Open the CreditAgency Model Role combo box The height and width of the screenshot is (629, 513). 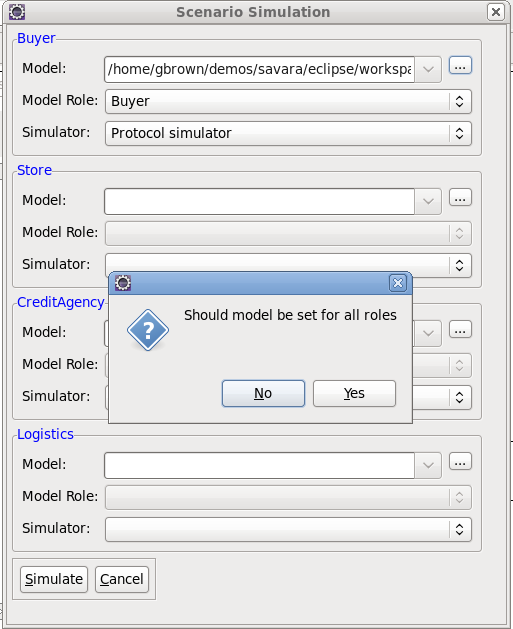click(442, 365)
